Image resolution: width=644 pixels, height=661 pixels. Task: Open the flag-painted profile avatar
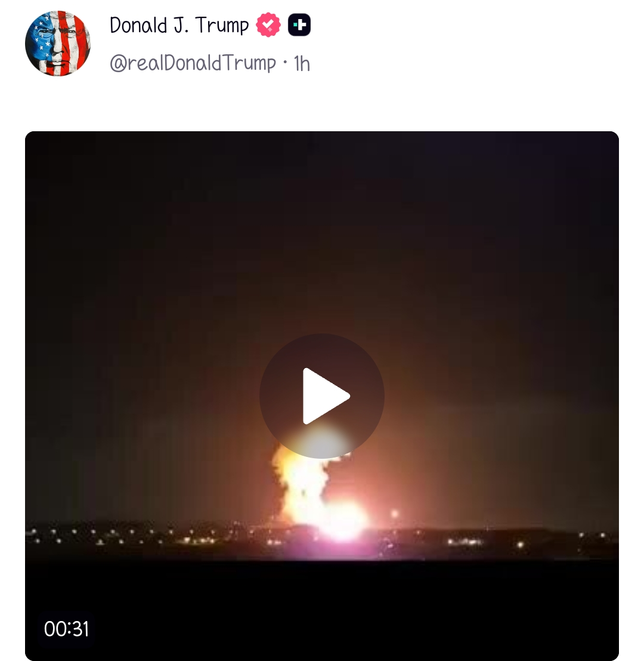58,44
